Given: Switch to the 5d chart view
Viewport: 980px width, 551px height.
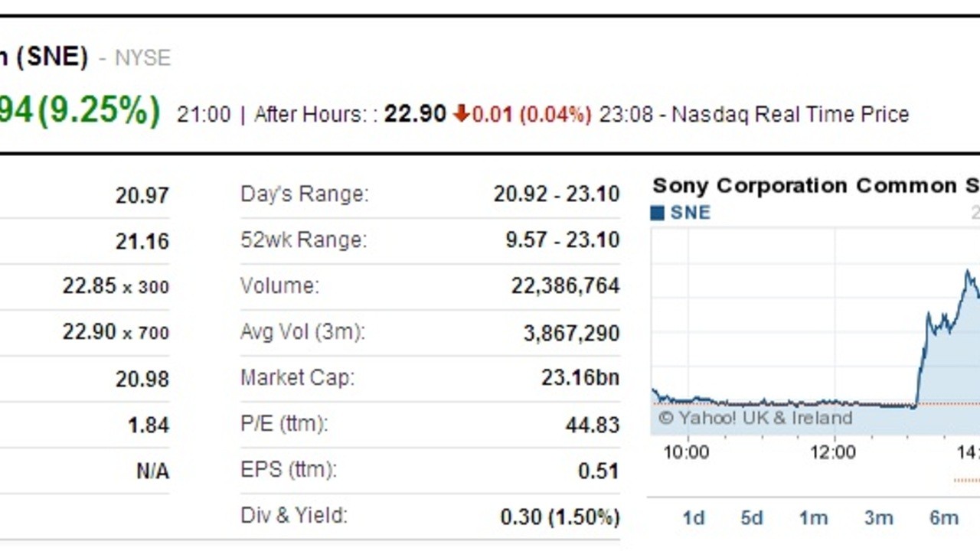Looking at the screenshot, I should coord(751,518).
